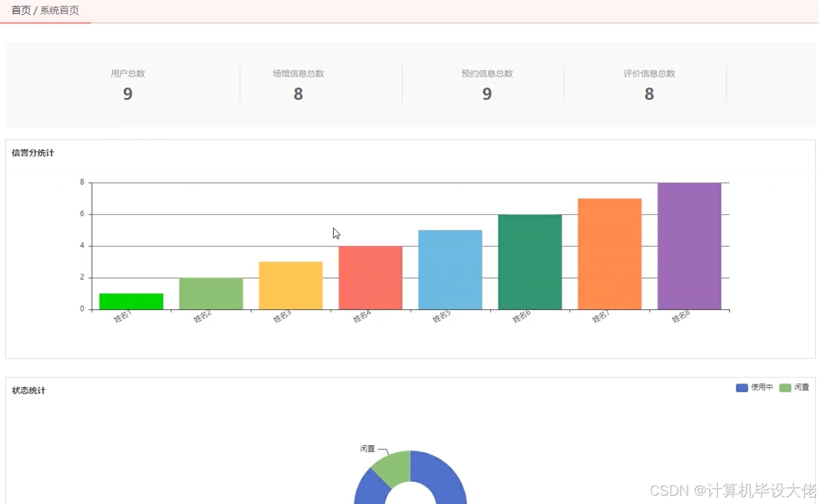Click the light blue bar for 姓名5

pyautogui.click(x=450, y=270)
